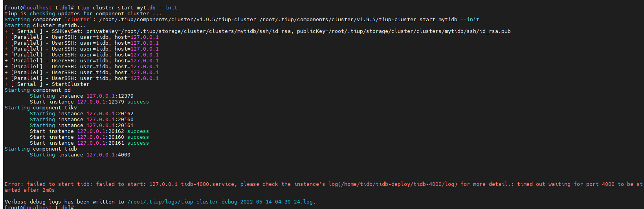This screenshot has width=644, height=209.
Task: Click the "Starting component pd" line
Action: (38, 90)
